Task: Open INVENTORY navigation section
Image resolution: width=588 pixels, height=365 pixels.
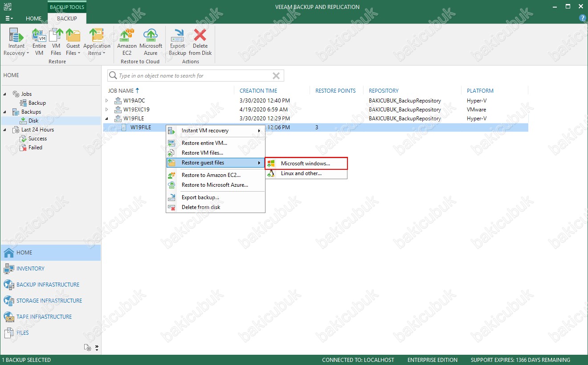Action: point(50,269)
